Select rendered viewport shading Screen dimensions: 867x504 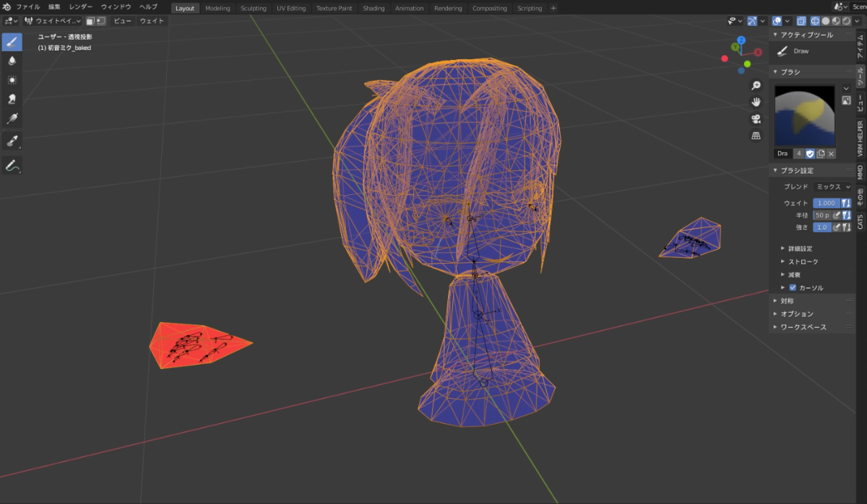[846, 21]
